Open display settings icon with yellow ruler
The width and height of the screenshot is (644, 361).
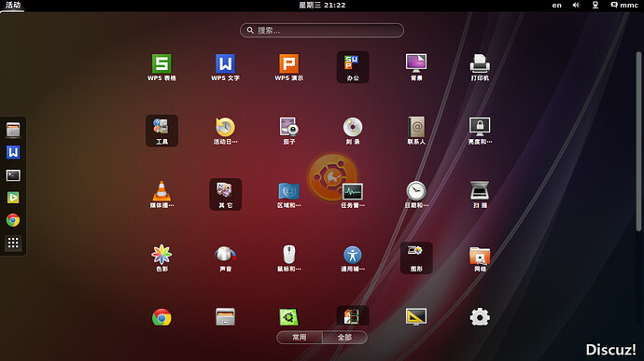pos(416,316)
